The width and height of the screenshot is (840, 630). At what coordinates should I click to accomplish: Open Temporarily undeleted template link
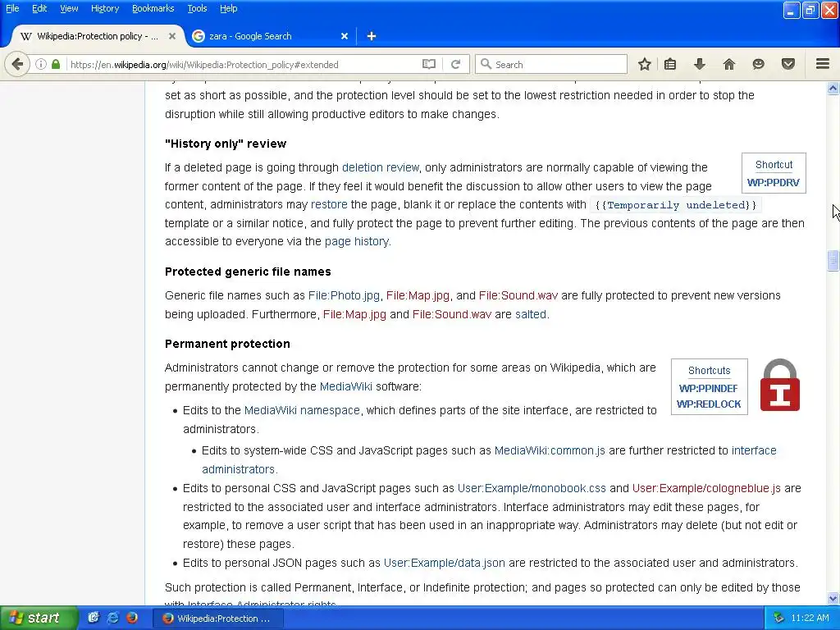pos(676,205)
